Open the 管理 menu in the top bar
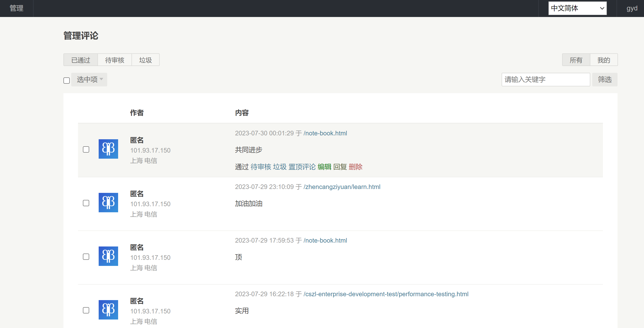 [17, 8]
